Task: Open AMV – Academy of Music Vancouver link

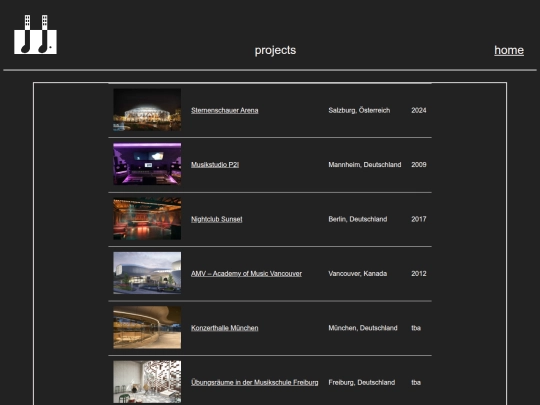Action: point(246,273)
